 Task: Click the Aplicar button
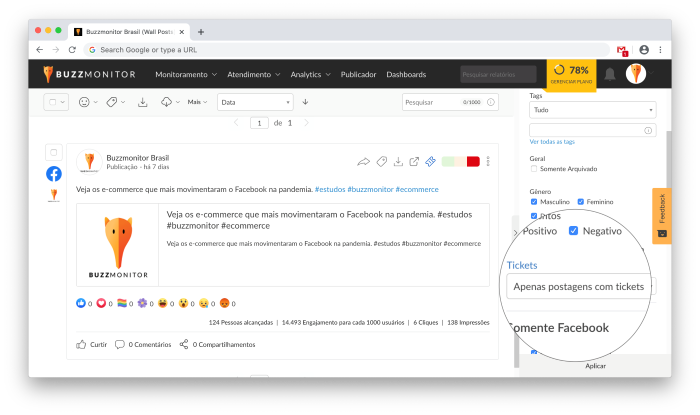(x=594, y=366)
